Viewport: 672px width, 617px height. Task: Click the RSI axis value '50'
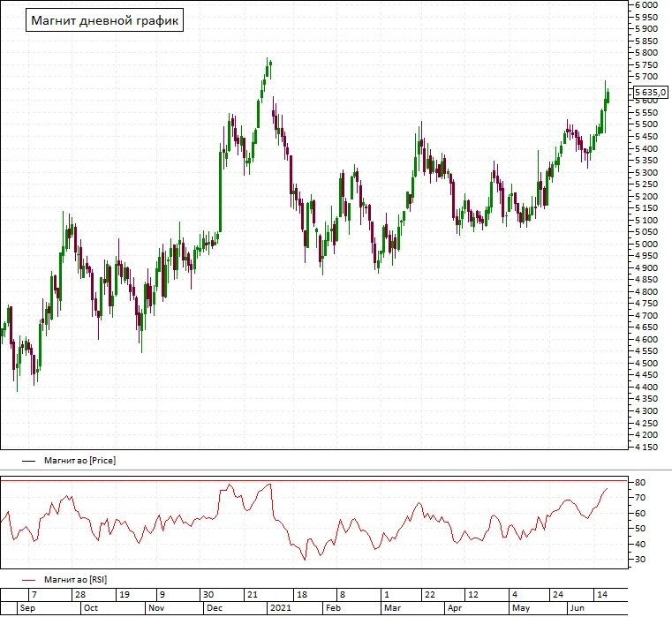[640, 529]
